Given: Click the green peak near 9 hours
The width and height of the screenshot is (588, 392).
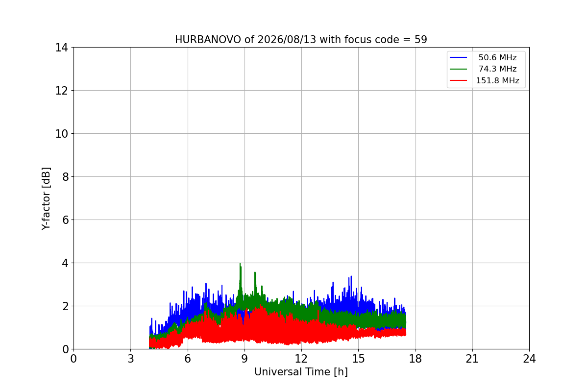Looking at the screenshot, I should pyautogui.click(x=240, y=265).
